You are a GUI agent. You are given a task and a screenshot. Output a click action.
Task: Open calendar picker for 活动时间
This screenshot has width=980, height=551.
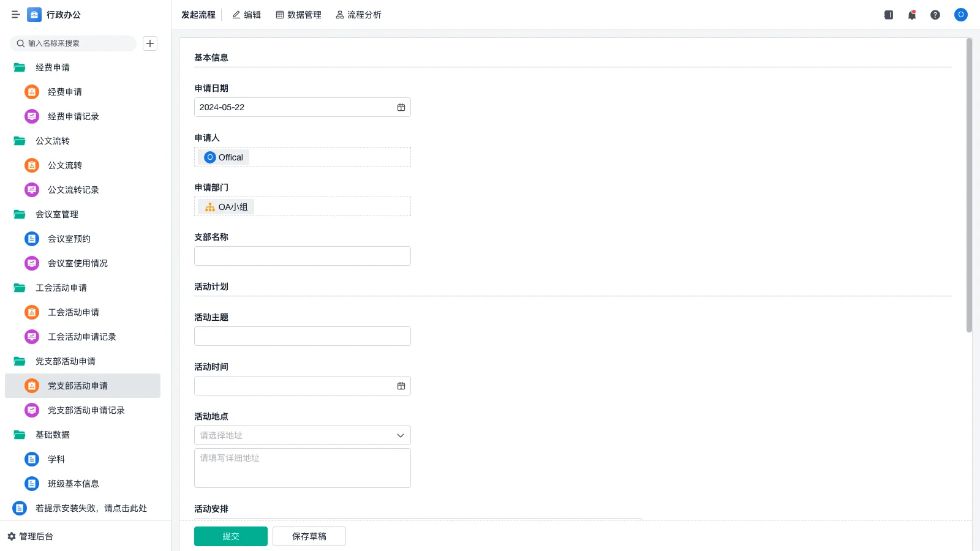coord(401,386)
